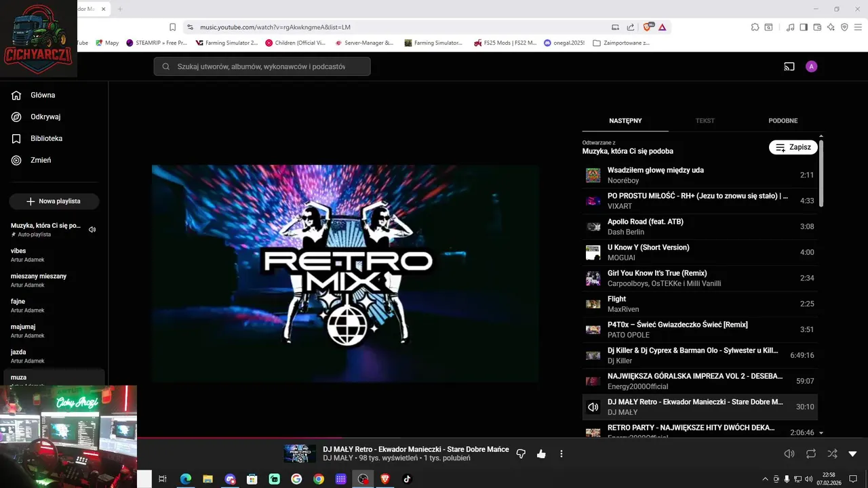Collapse the player page with down arrow
The image size is (868, 488).
pyautogui.click(x=853, y=453)
